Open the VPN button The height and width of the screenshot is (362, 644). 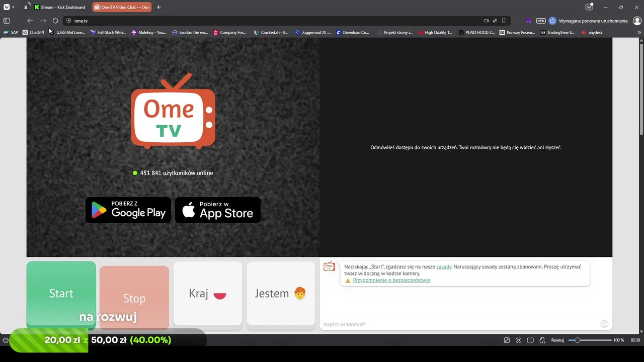541,21
